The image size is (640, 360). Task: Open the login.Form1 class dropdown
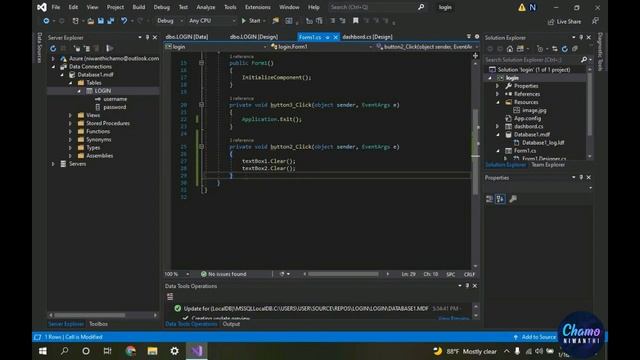coord(322,47)
